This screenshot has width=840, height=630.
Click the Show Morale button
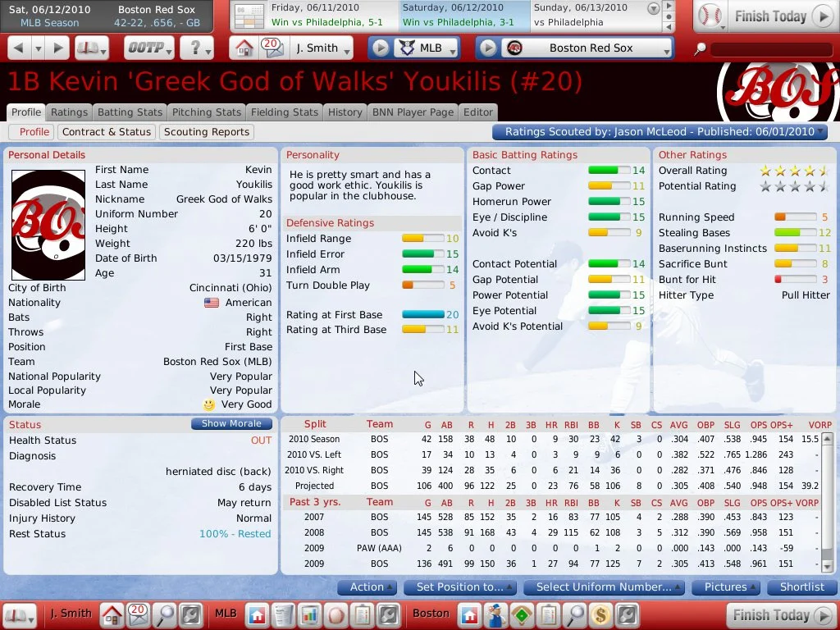231,424
